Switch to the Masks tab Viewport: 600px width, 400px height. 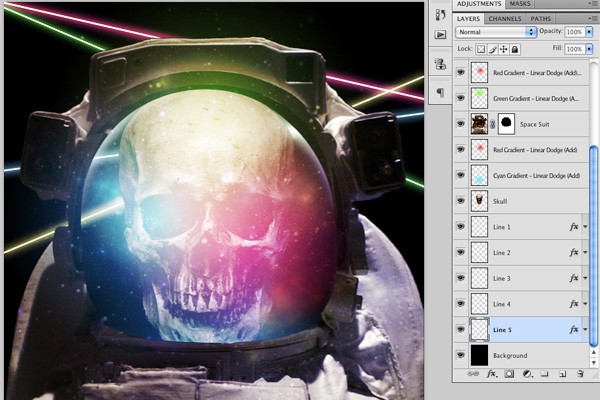(x=520, y=4)
